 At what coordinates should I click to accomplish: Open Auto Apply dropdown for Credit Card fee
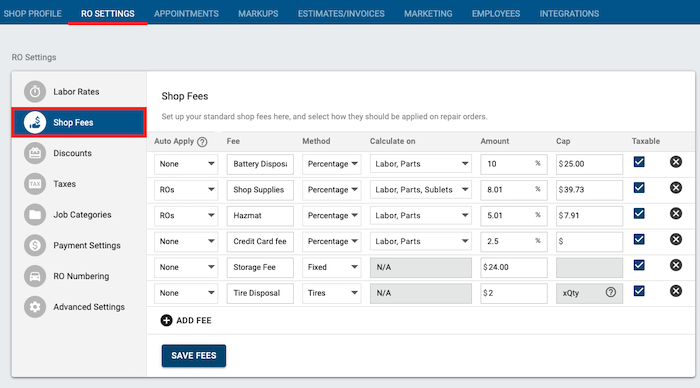(186, 242)
